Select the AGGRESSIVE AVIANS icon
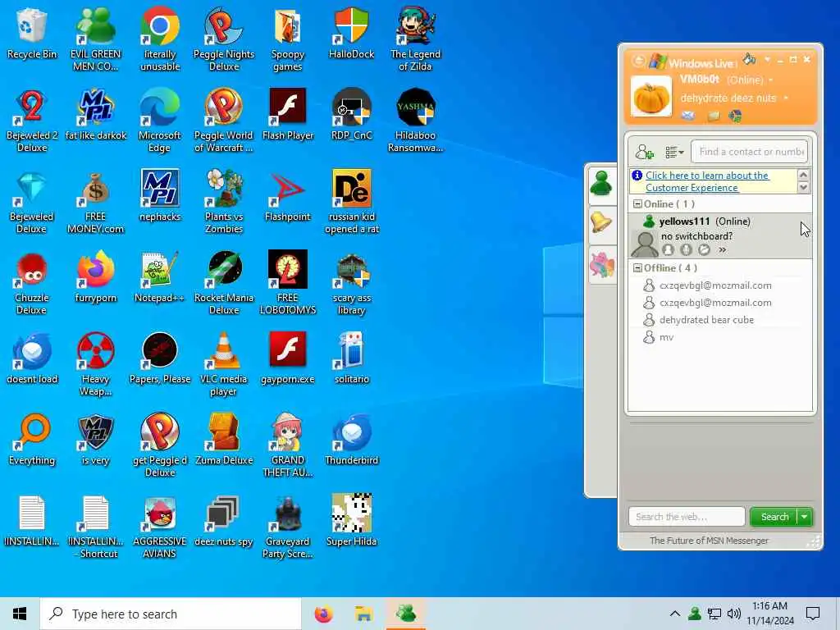 pyautogui.click(x=160, y=527)
